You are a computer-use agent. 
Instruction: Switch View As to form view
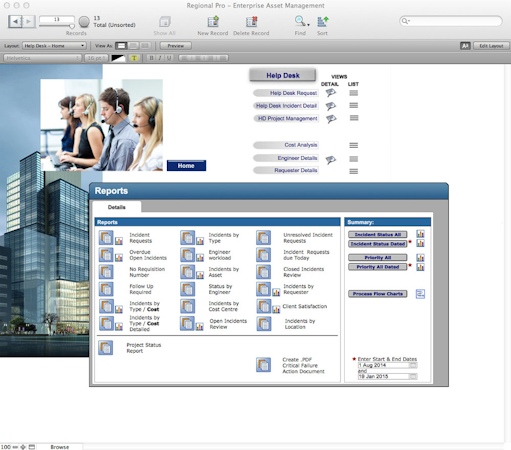[x=122, y=46]
